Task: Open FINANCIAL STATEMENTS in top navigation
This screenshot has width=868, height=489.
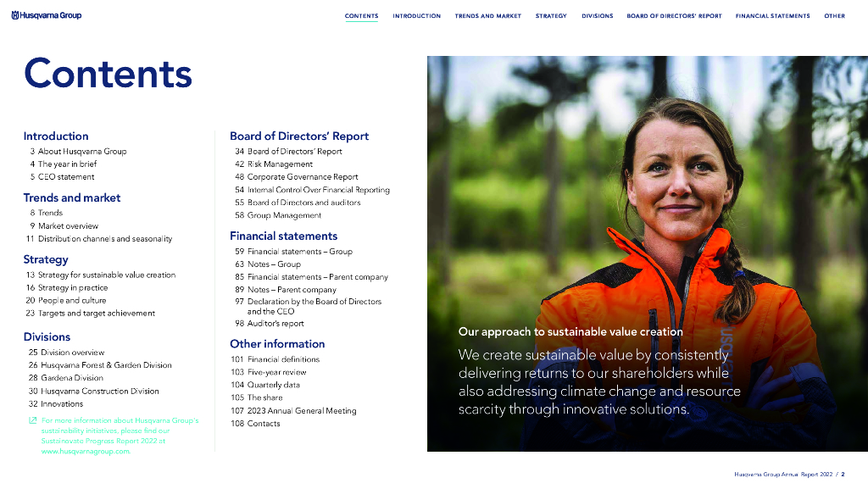Action: 773,16
